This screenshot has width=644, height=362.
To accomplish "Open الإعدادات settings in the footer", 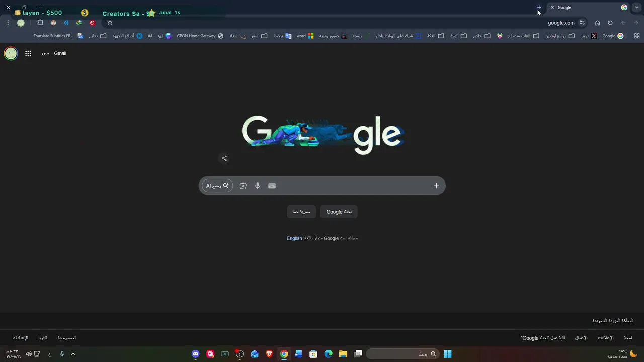I will [20, 338].
